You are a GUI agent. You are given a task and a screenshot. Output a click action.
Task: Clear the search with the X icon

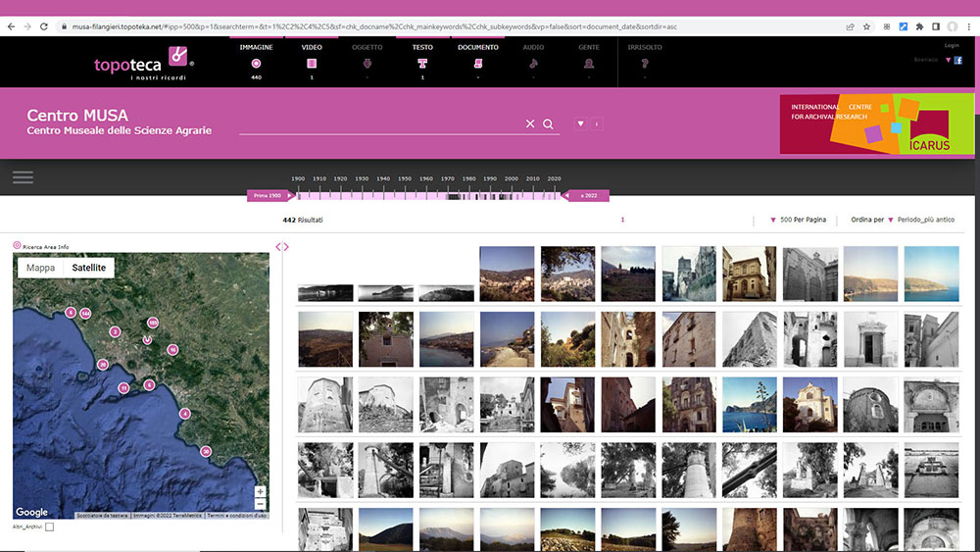click(530, 124)
